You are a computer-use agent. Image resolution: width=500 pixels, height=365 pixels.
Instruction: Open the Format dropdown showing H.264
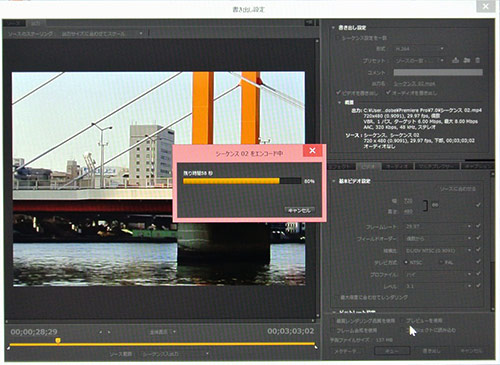[419, 49]
